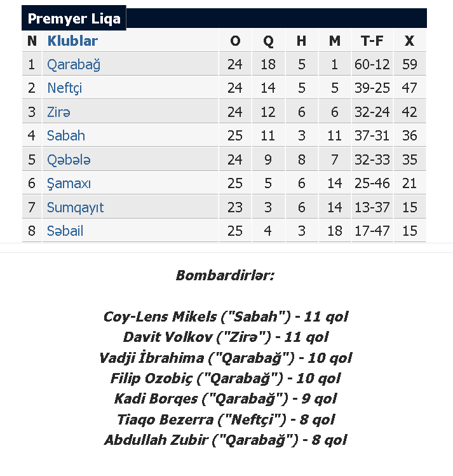Click Qarabağ's 59 points cell
453x476 pixels.
[410, 64]
